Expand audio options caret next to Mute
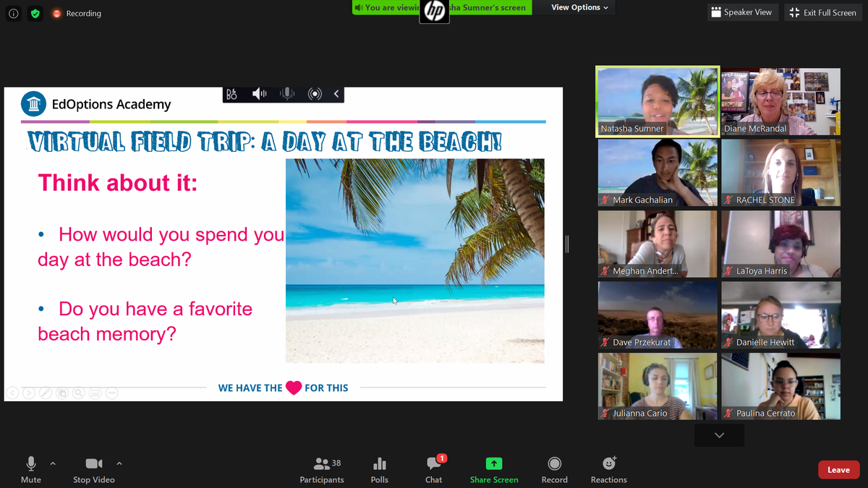The width and height of the screenshot is (868, 488). pos(53,463)
